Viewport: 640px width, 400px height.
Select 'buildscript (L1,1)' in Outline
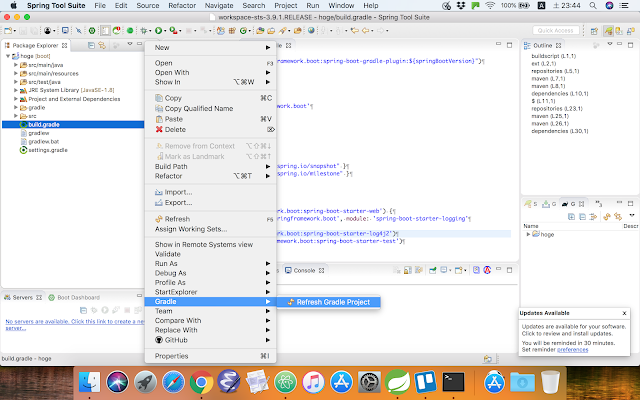pyautogui.click(x=553, y=56)
